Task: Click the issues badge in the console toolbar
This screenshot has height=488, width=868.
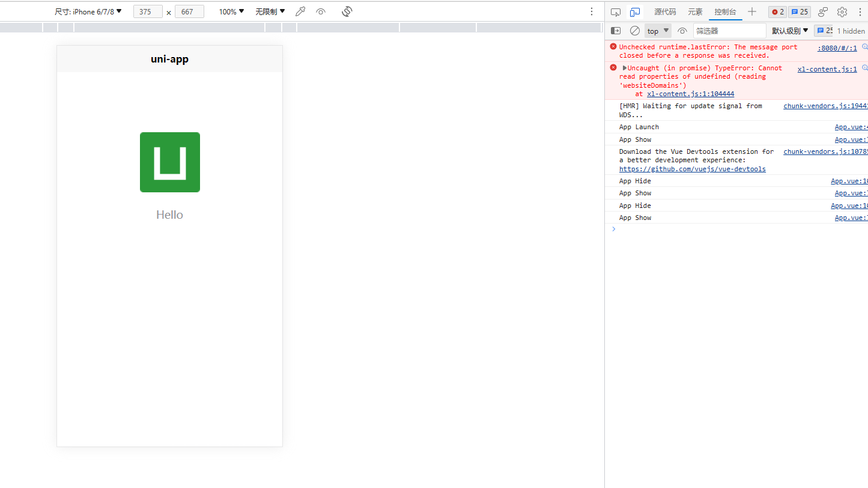Action: 824,31
